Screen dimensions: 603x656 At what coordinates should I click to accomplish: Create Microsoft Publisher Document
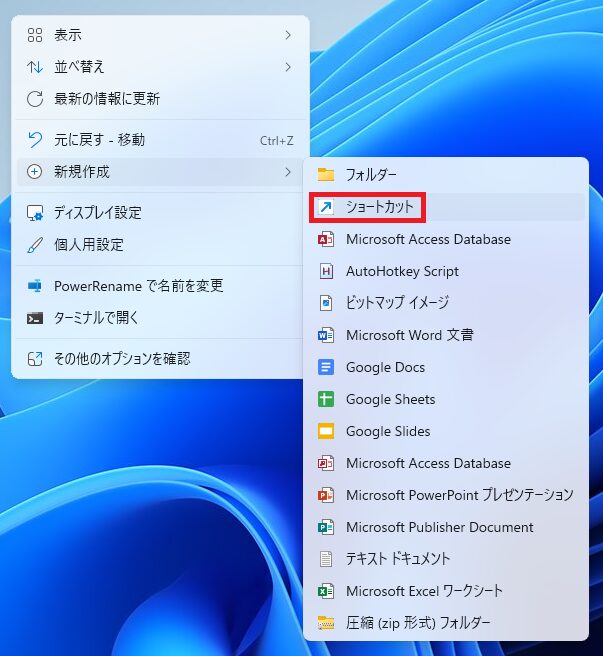point(446,527)
